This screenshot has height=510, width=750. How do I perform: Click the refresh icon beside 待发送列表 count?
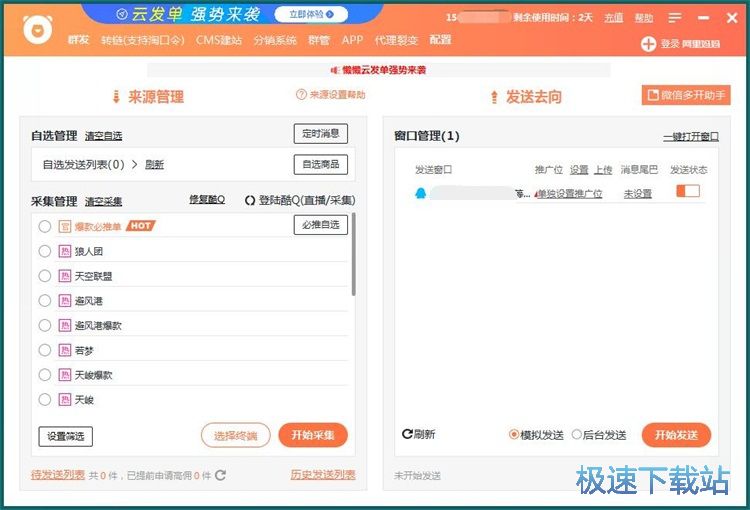point(220,475)
